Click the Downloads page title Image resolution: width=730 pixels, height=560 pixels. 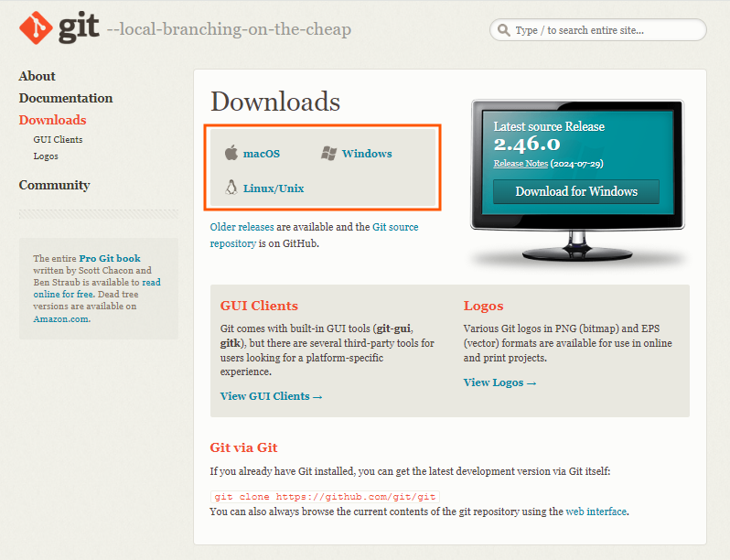click(x=275, y=101)
